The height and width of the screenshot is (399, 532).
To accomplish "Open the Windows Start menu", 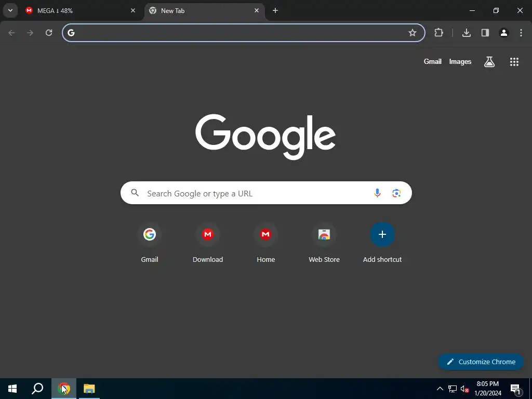I will [x=12, y=389].
